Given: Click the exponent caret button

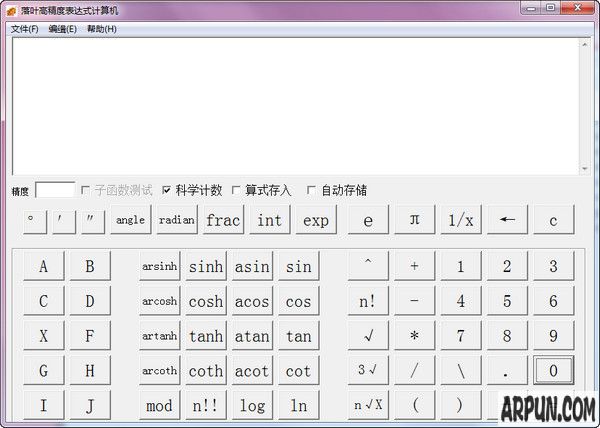Looking at the screenshot, I should tap(368, 267).
